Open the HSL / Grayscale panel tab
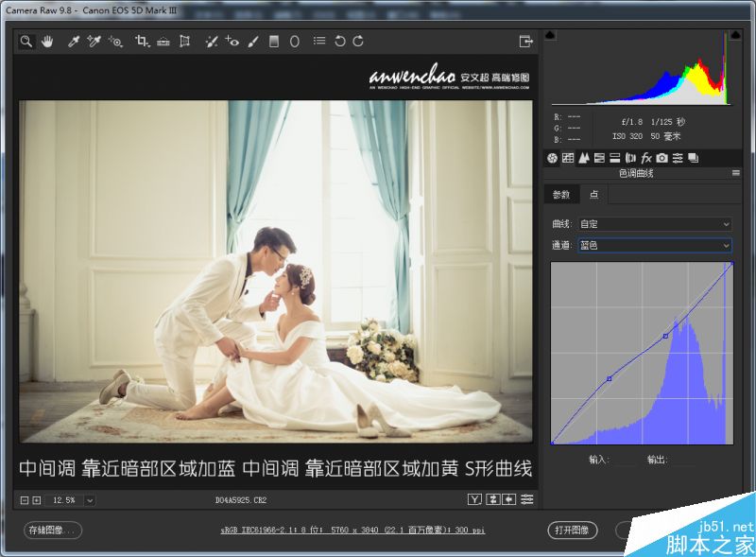756x557 pixels. (x=599, y=158)
